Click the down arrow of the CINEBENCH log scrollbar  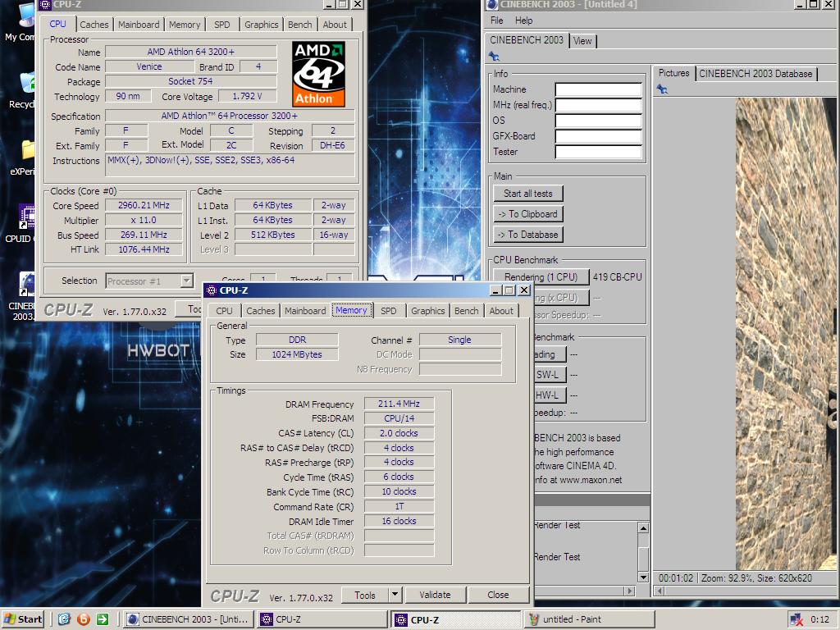[643, 577]
